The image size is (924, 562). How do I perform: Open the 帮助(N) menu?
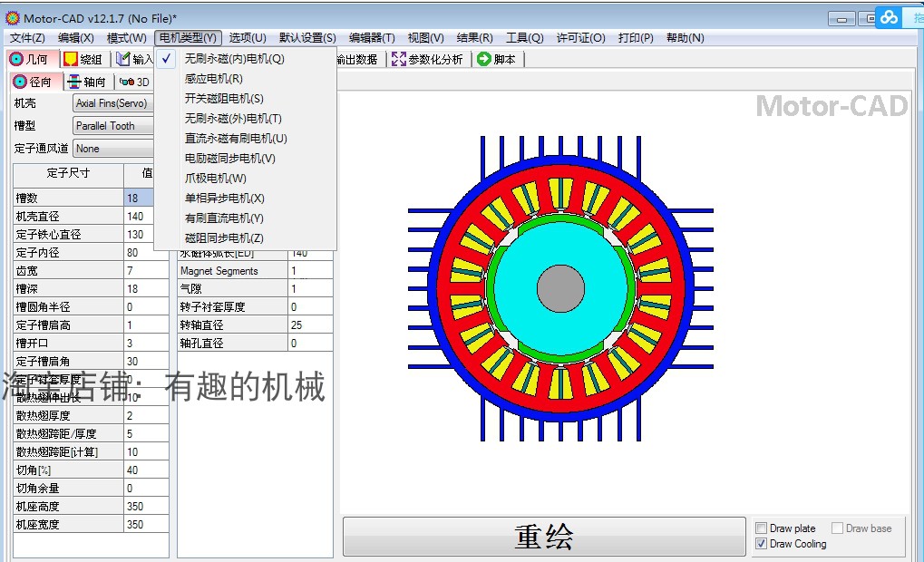pyautogui.click(x=685, y=38)
